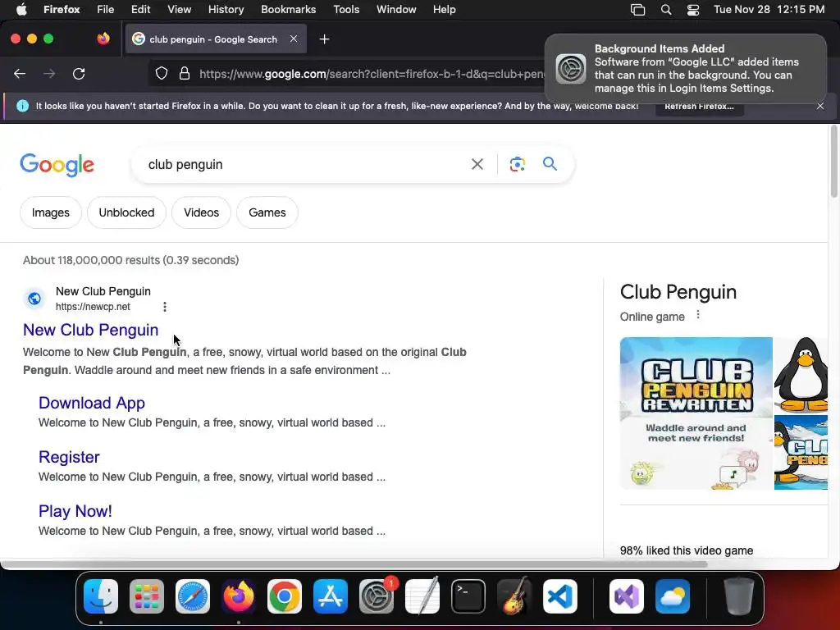
Task: Clear the search box with the X icon
Action: 477,164
